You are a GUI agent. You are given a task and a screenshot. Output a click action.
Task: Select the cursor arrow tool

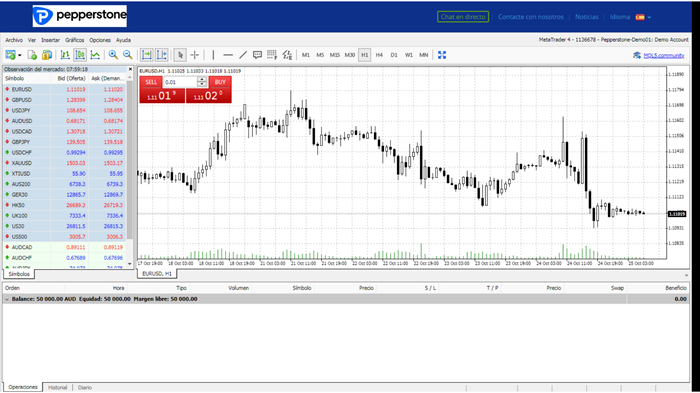coord(180,55)
